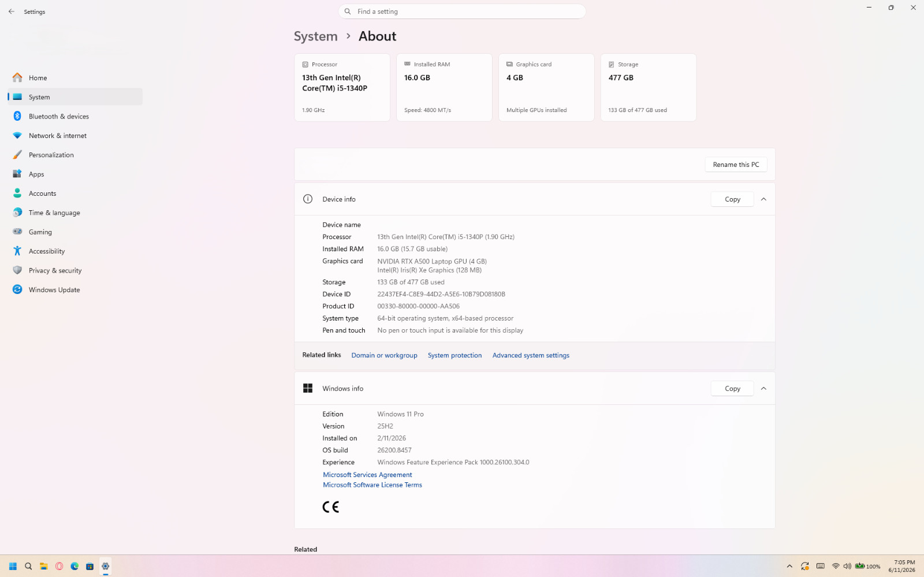Image resolution: width=924 pixels, height=577 pixels.
Task: Click the 64-bit operating system text
Action: [445, 319]
